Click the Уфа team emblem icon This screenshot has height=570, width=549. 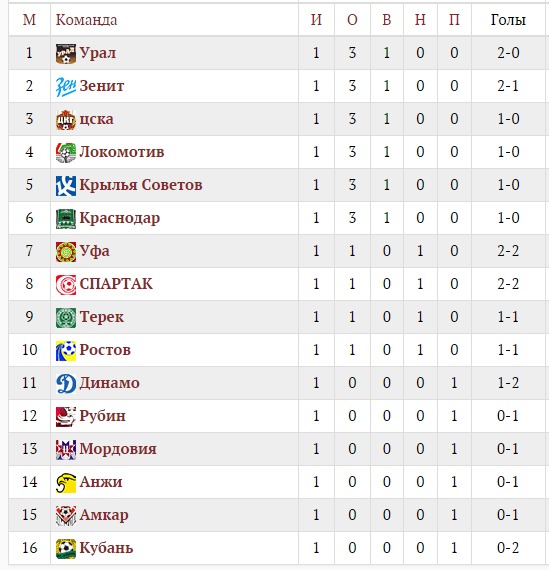click(66, 252)
